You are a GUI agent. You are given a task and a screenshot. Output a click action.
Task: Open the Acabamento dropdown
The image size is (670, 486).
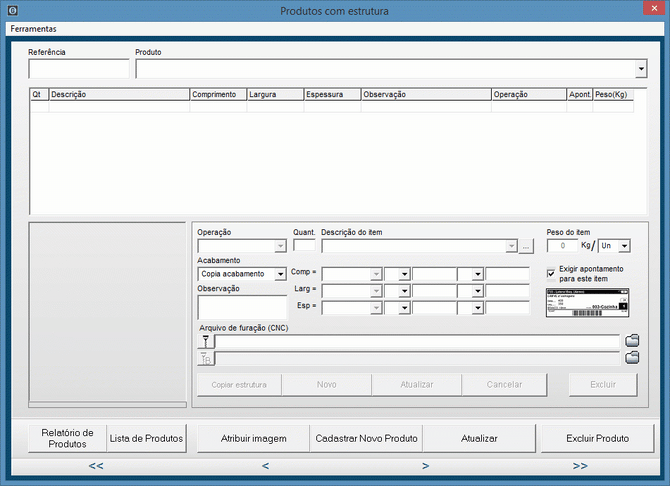pyautogui.click(x=280, y=274)
